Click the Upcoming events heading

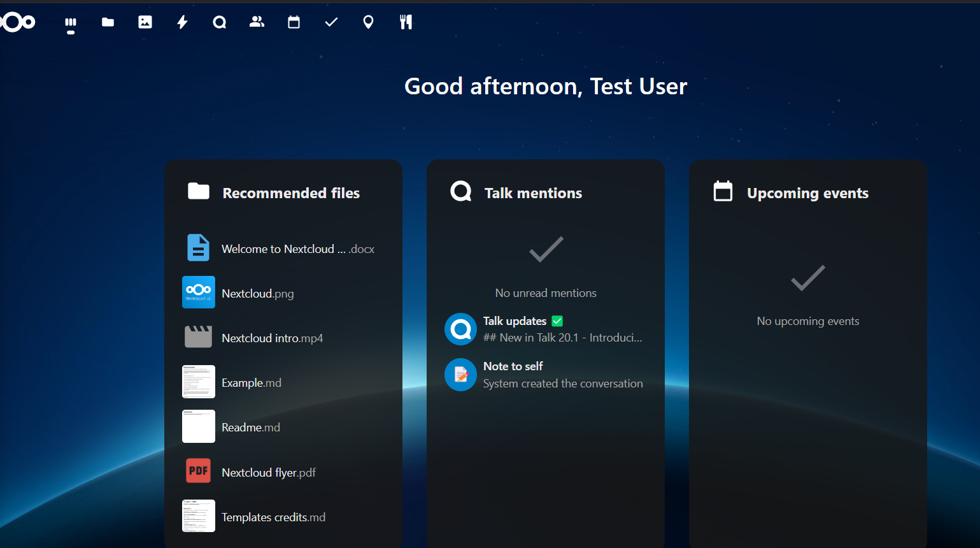coord(807,193)
